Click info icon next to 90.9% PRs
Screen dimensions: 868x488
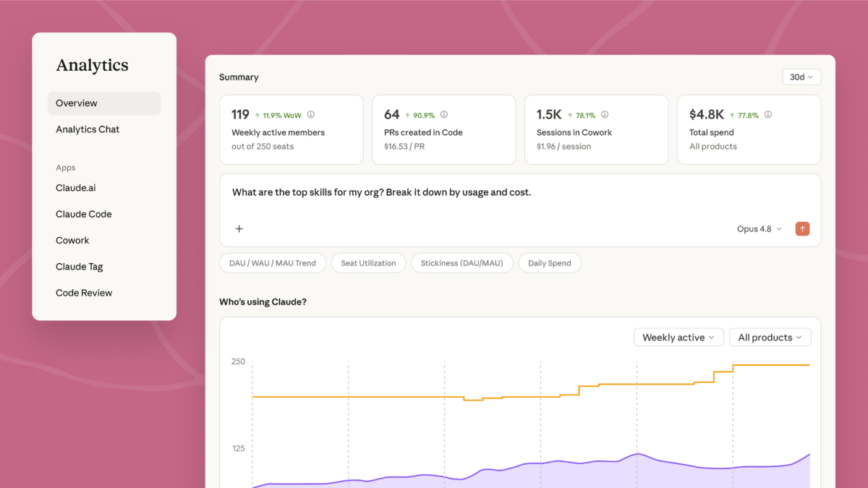tap(444, 114)
